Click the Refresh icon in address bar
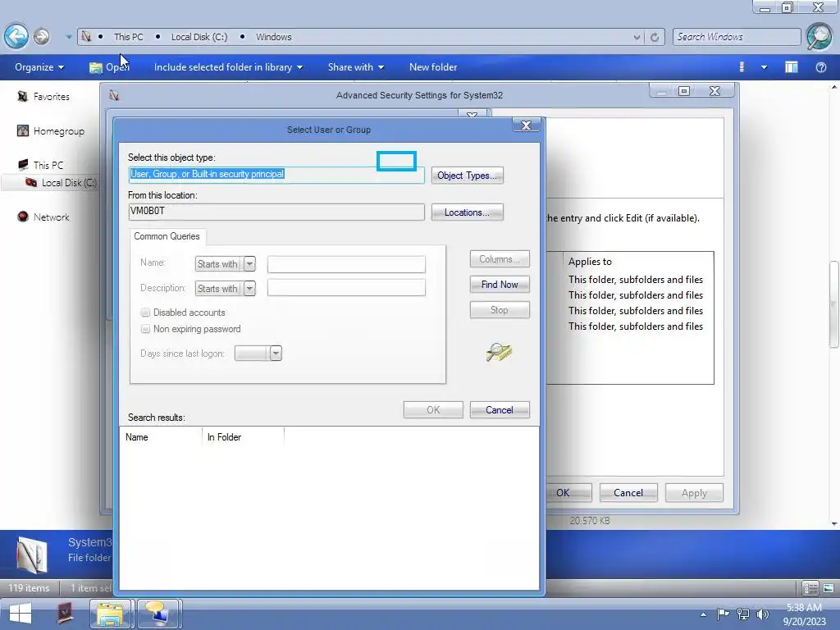Image resolution: width=840 pixels, height=630 pixels. pos(654,37)
